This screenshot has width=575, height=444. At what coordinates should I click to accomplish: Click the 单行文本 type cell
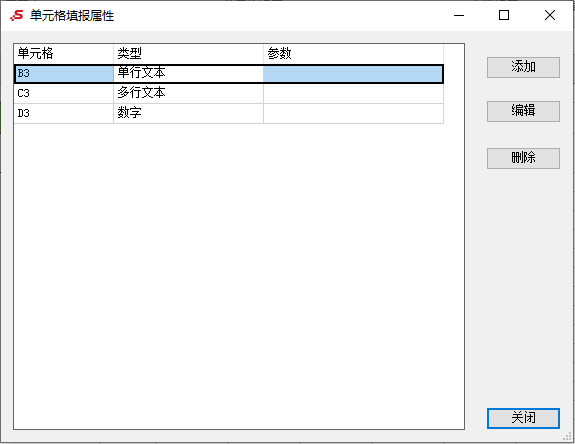(188, 74)
